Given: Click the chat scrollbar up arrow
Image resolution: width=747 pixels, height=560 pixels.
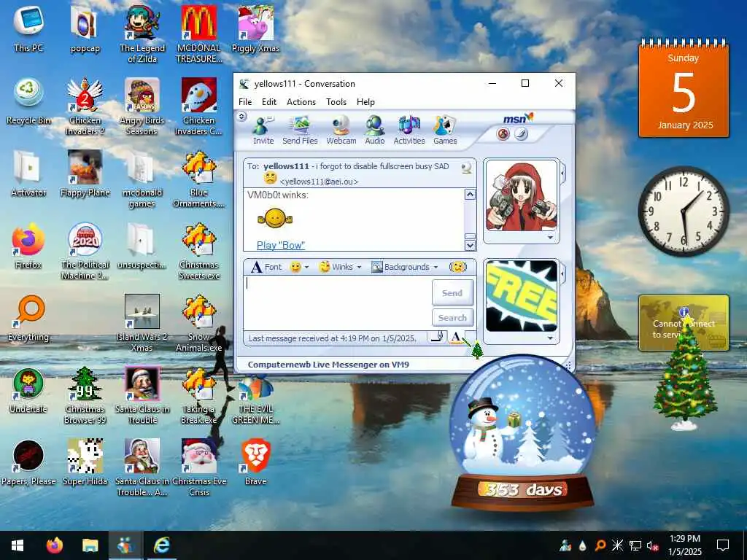Looking at the screenshot, I should click(x=470, y=194).
